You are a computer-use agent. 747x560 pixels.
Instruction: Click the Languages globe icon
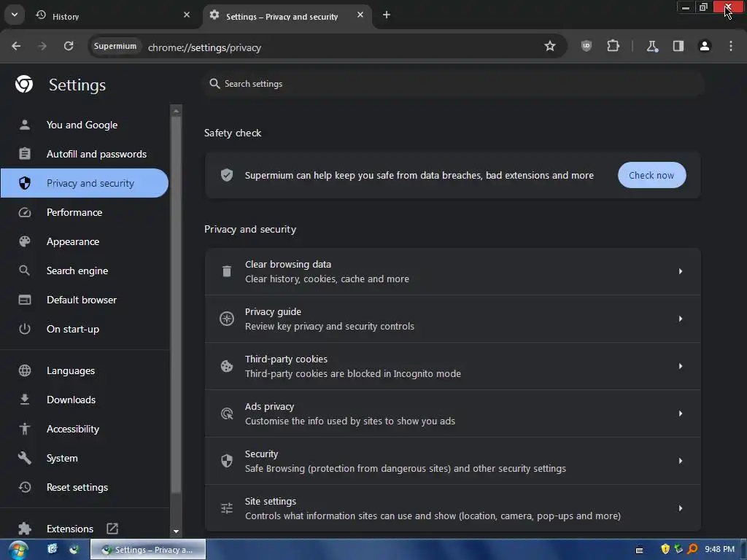[x=24, y=370]
